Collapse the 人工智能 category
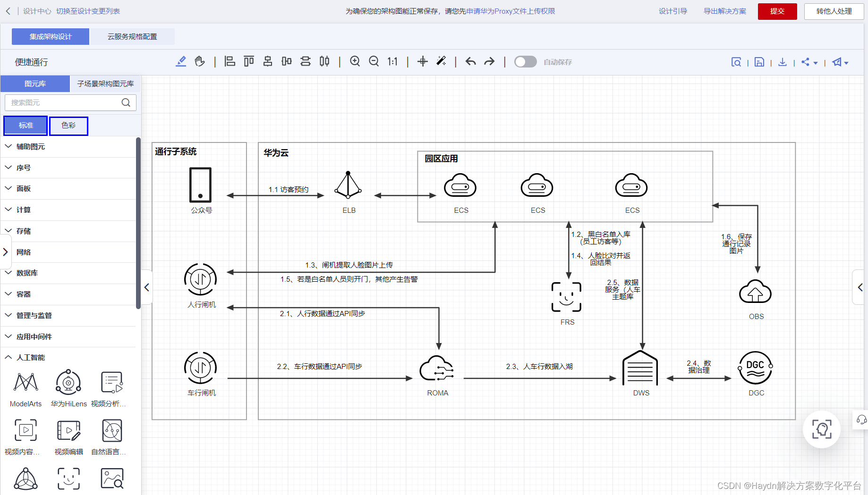 click(x=68, y=357)
